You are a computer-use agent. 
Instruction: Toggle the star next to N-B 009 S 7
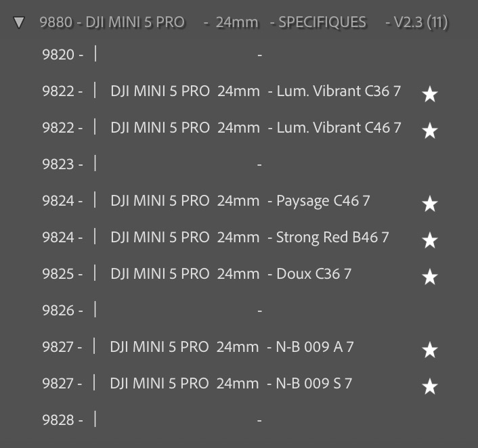point(429,386)
